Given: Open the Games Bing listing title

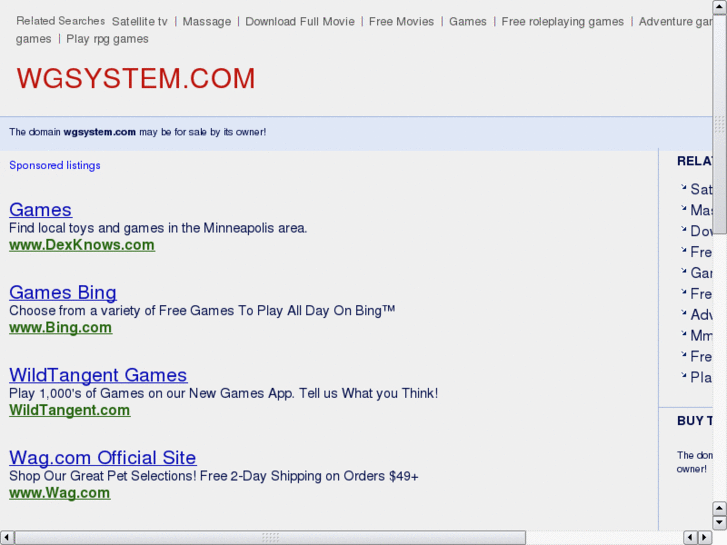Looking at the screenshot, I should point(63,292).
